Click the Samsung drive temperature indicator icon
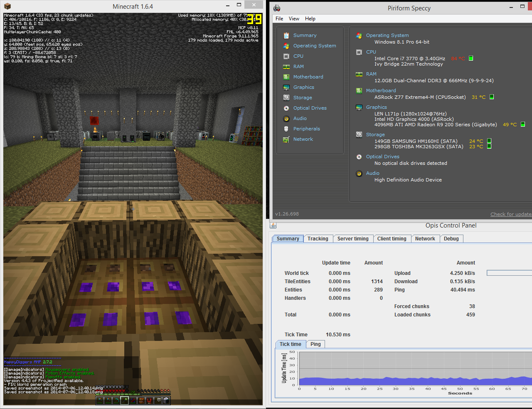Screen dimensions: 532x409 point(489,141)
